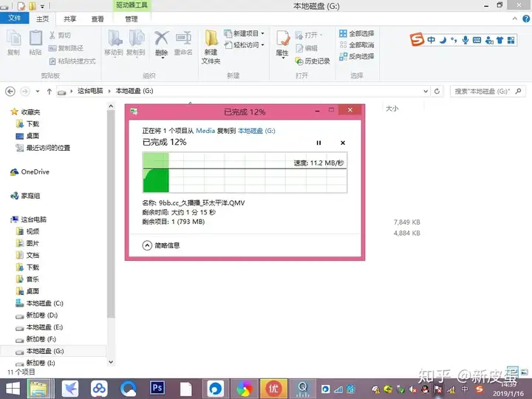Open Photoshop from the taskbar

click(157, 388)
